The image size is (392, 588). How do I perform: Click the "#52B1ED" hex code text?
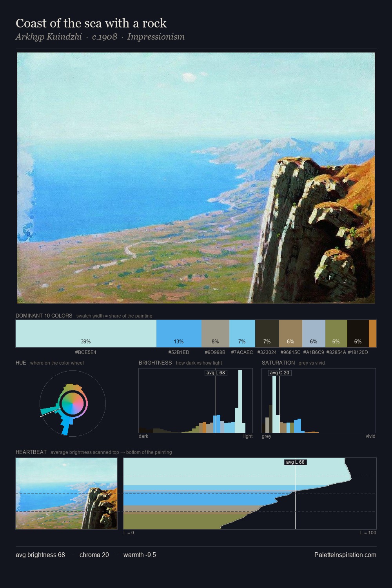point(179,352)
